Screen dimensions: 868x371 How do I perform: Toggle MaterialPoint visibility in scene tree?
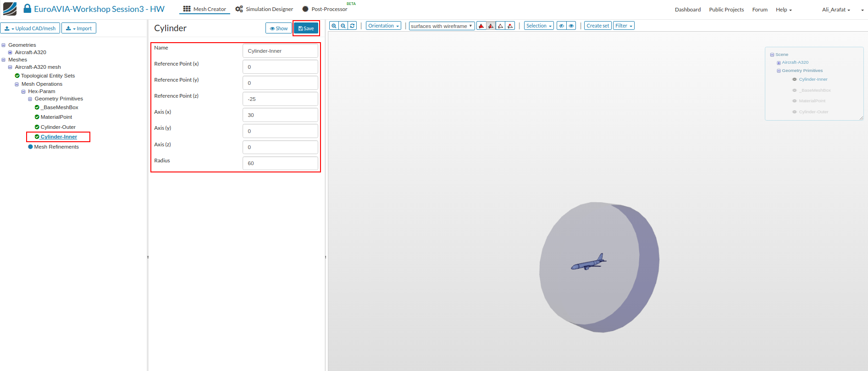click(795, 101)
